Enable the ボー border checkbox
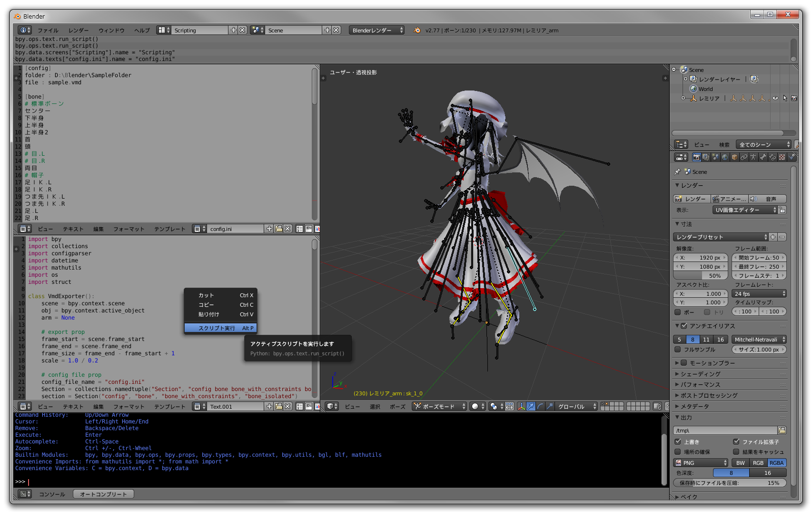 678,312
